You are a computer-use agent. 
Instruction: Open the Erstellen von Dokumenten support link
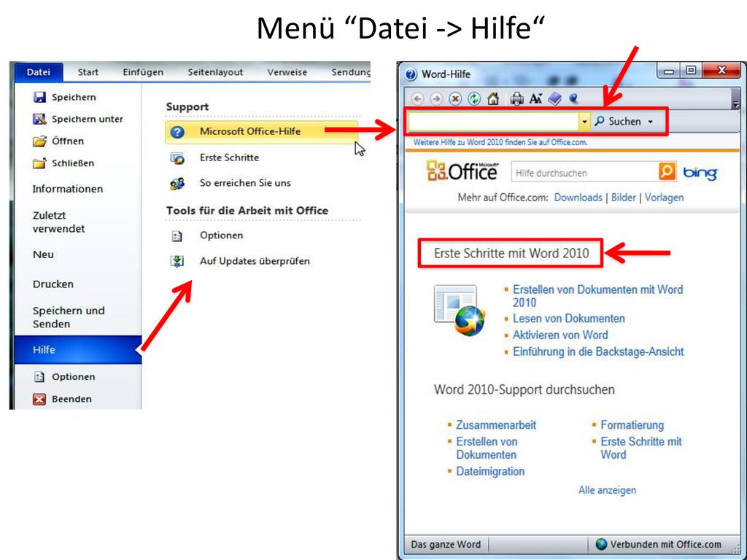tap(487, 448)
